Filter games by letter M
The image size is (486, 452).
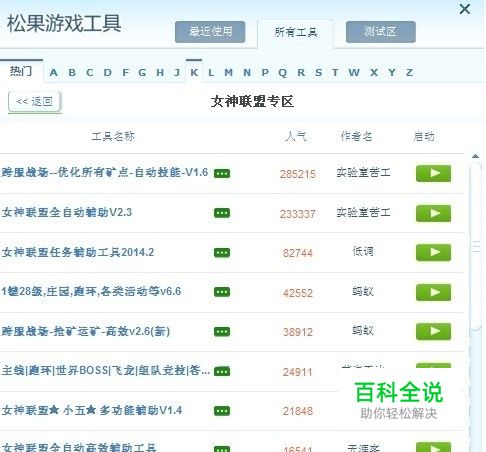228,73
